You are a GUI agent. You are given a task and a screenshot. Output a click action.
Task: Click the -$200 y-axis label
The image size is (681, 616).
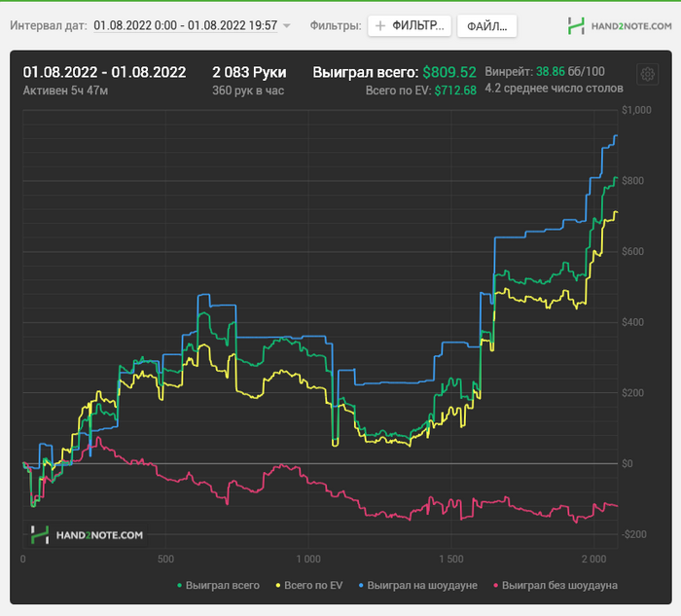[x=634, y=534]
